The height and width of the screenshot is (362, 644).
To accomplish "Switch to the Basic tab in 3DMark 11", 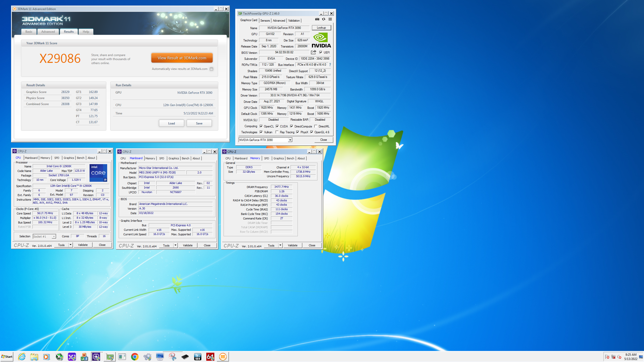I will (x=29, y=32).
